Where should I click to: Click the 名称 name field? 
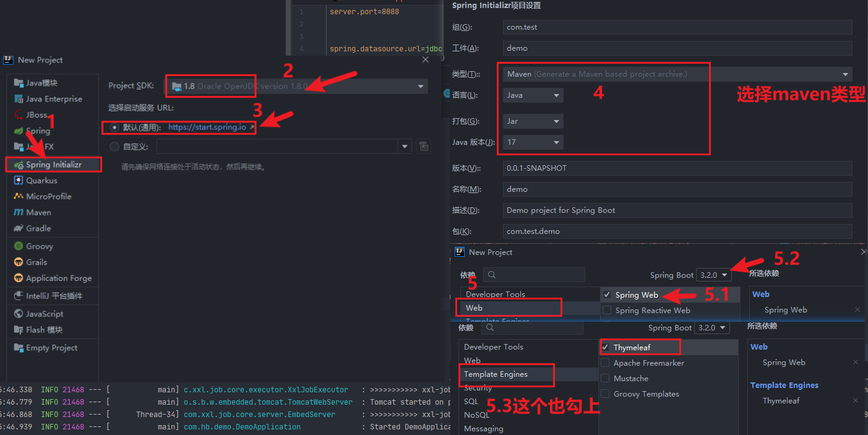677,189
